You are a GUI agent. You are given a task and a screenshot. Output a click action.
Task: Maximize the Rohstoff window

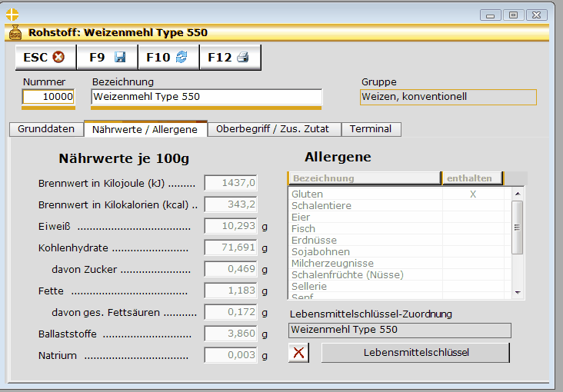pyautogui.click(x=514, y=15)
